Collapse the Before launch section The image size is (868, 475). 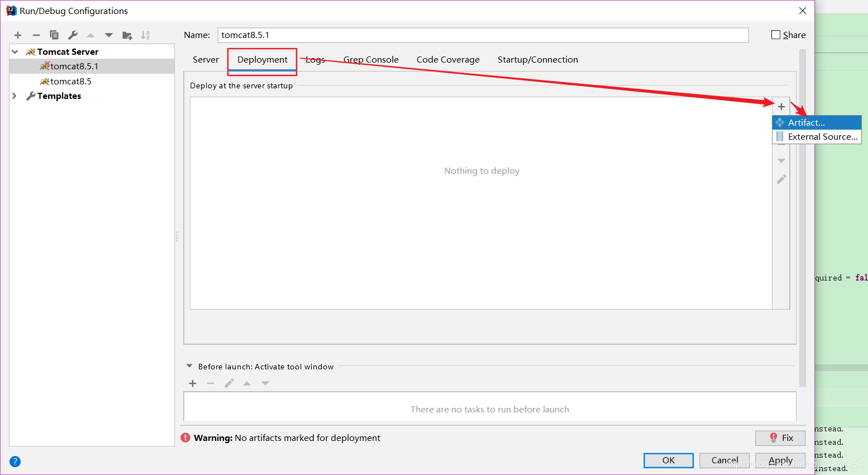[x=189, y=367]
